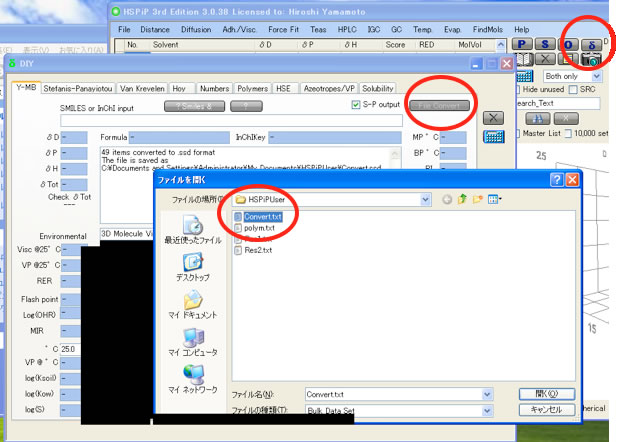Switch to the Polymers tab
The height and width of the screenshot is (442, 617).
(252, 89)
